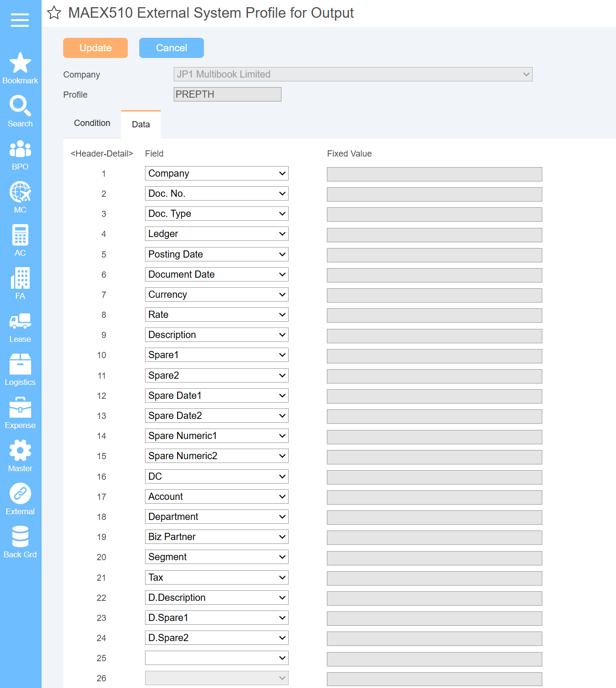
Task: Open the hamburger menu icon
Action: click(x=20, y=20)
